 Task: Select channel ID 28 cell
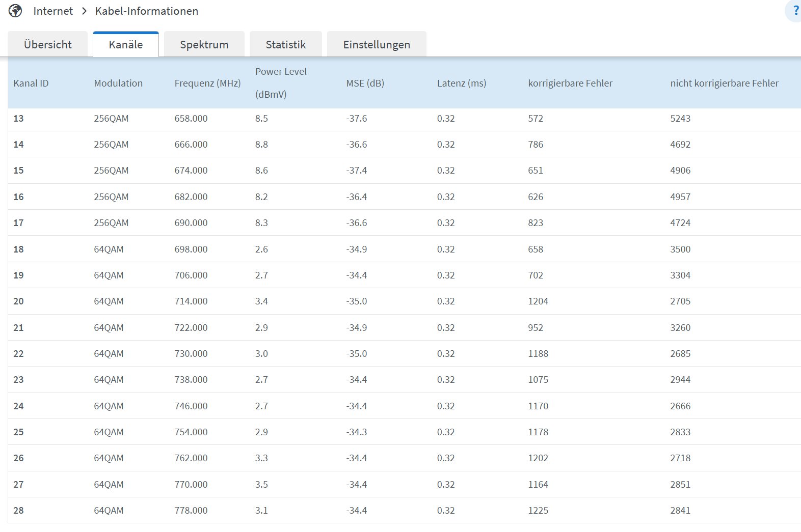tap(18, 511)
